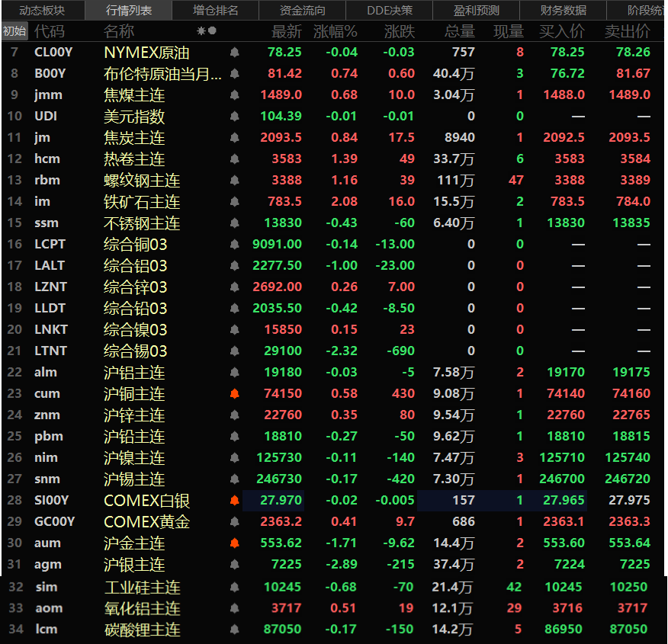This screenshot has width=668, height=644.
Task: Toggle the red alert bell for 沪铜主连
Action: (x=235, y=394)
